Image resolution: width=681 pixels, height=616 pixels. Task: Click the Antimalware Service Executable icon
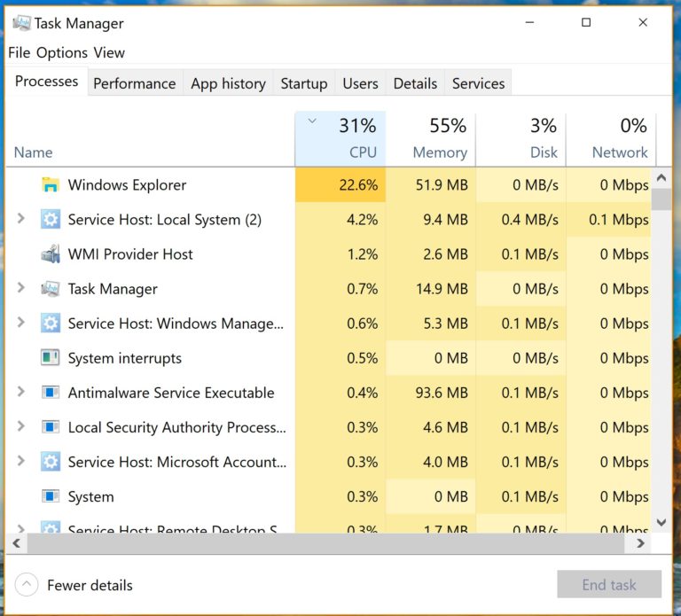pos(51,393)
